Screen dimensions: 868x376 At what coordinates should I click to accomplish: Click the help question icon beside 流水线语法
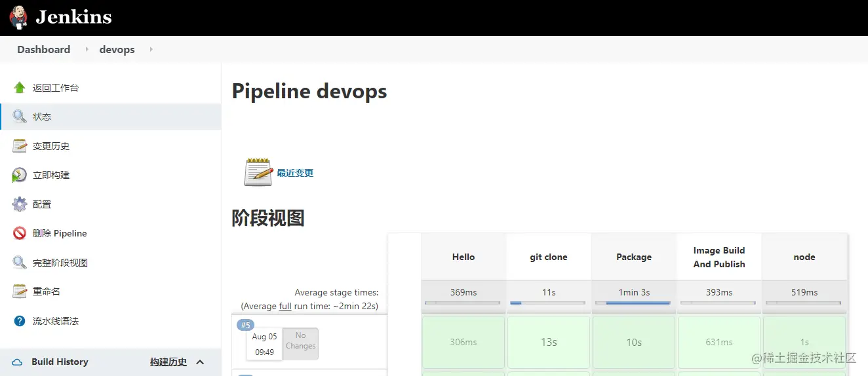[x=20, y=321]
